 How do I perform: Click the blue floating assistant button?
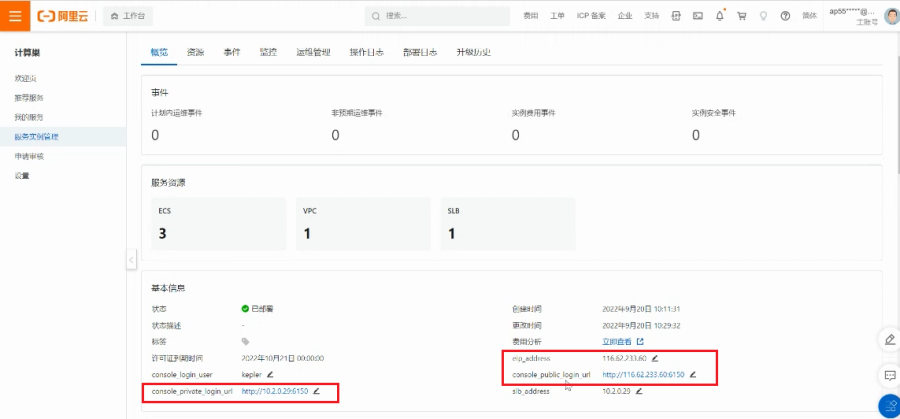[x=890, y=406]
